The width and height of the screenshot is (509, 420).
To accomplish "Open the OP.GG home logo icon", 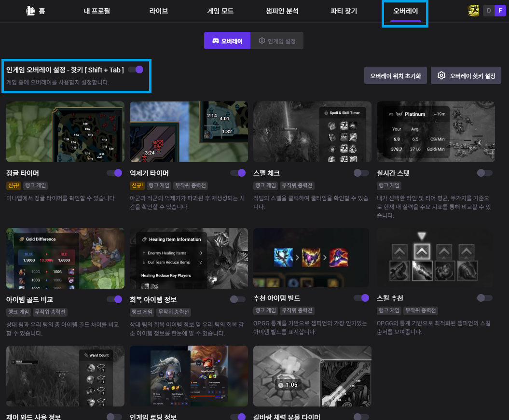I will [30, 11].
